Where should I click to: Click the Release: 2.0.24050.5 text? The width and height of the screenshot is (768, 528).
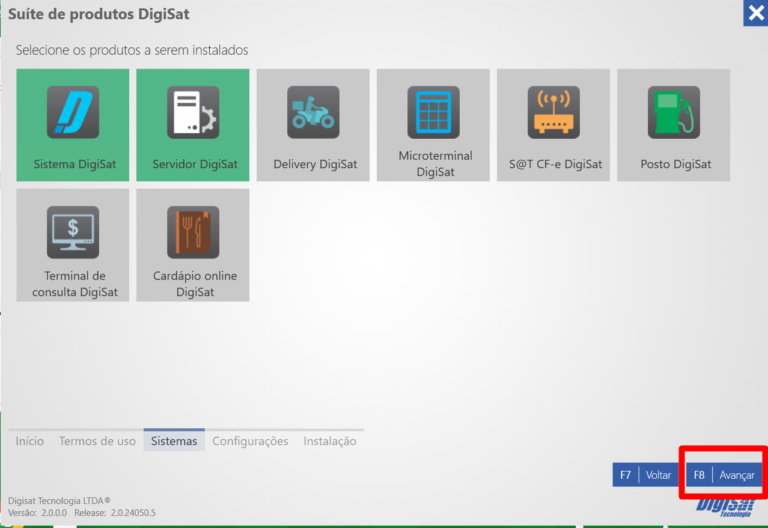click(x=115, y=513)
